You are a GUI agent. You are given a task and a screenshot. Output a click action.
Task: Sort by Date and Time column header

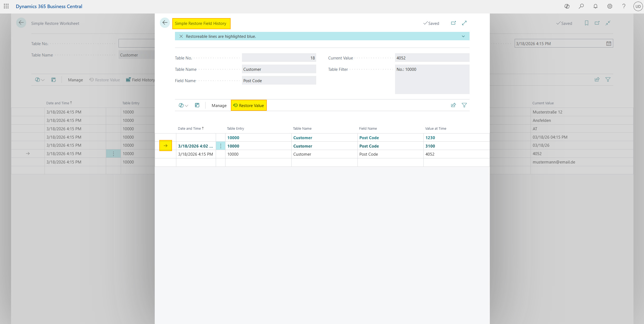click(189, 129)
